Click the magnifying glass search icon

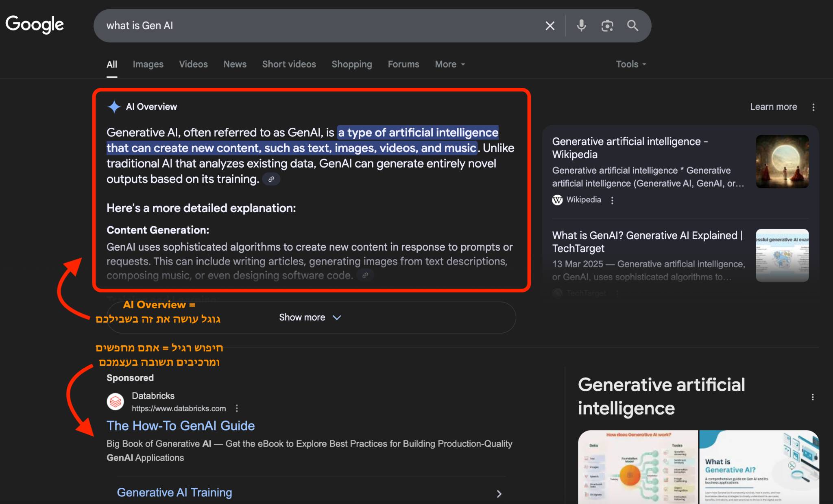[632, 26]
